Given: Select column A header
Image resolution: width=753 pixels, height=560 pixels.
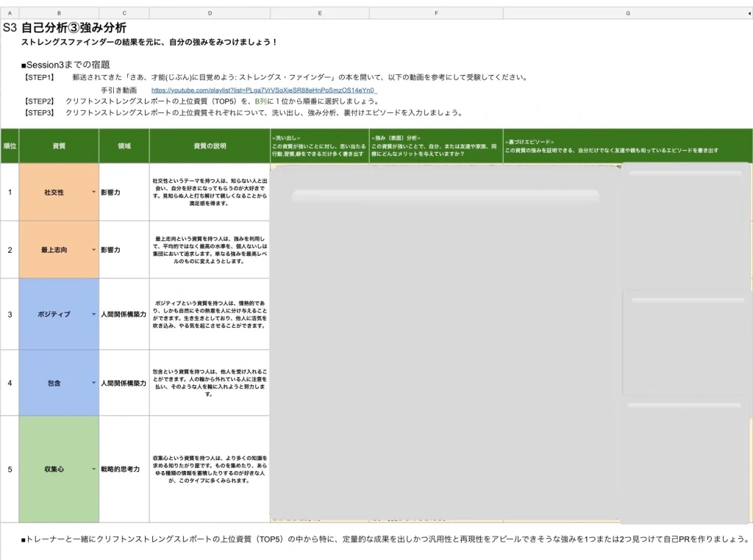Looking at the screenshot, I should point(10,13).
